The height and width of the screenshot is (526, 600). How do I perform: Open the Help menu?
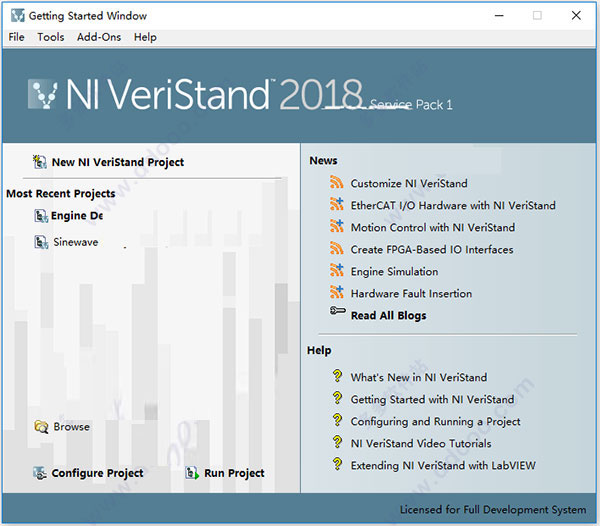(145, 37)
